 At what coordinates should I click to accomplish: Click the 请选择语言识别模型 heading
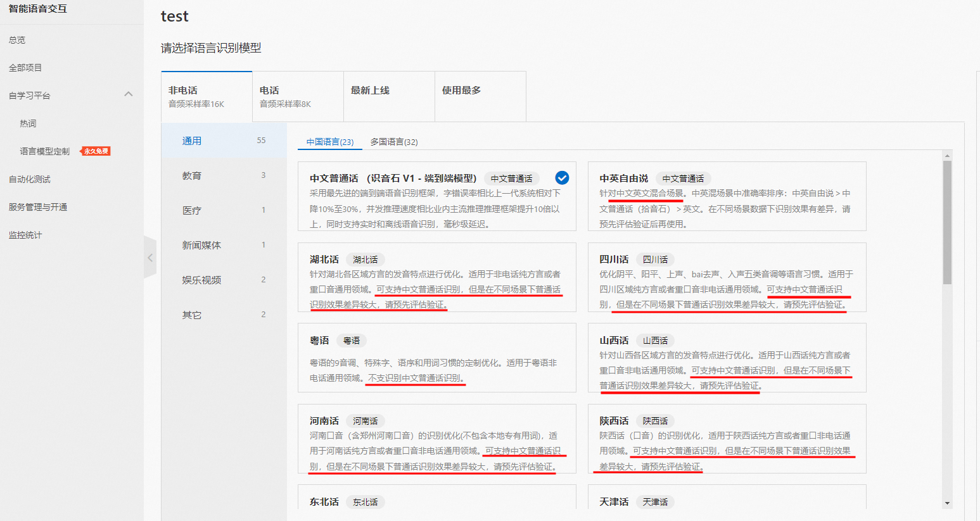[211, 48]
